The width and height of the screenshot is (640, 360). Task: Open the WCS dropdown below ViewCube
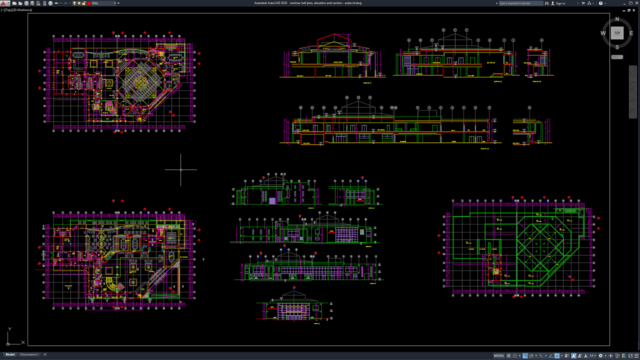(x=617, y=57)
